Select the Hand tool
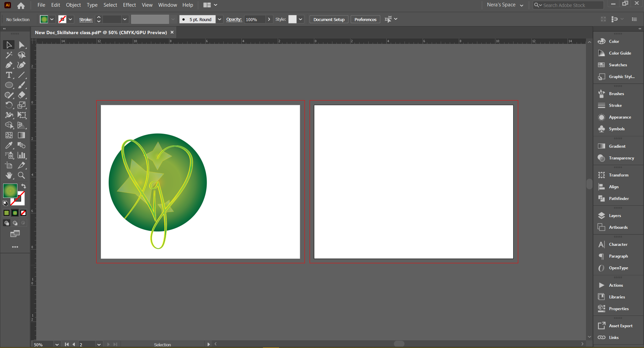Image resolution: width=644 pixels, height=348 pixels. pos(9,176)
